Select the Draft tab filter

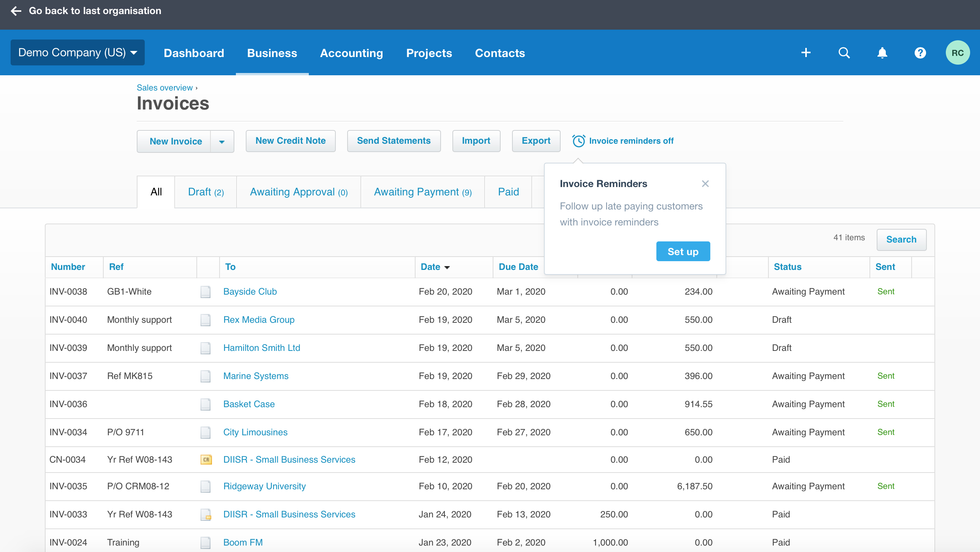click(x=205, y=192)
